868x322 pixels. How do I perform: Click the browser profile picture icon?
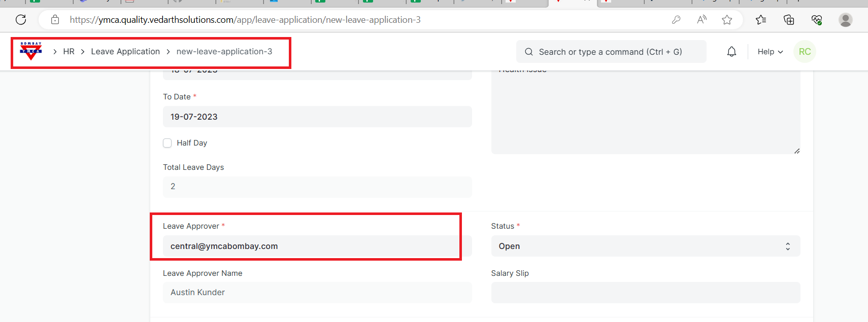[845, 20]
